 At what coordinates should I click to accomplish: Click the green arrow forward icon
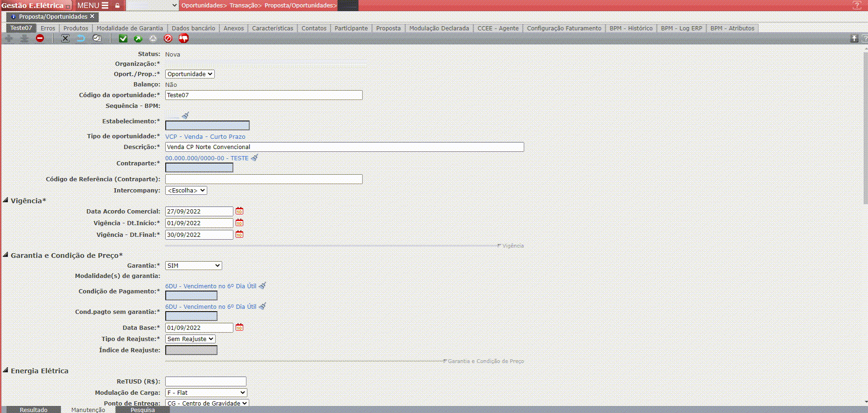click(x=138, y=39)
